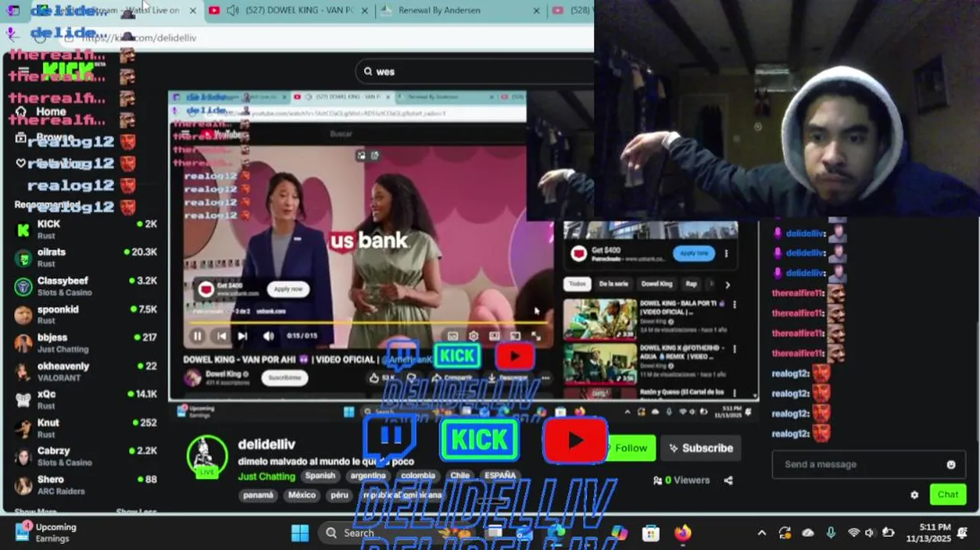980x550 pixels.
Task: Select the Dowel King chip
Action: (x=656, y=284)
